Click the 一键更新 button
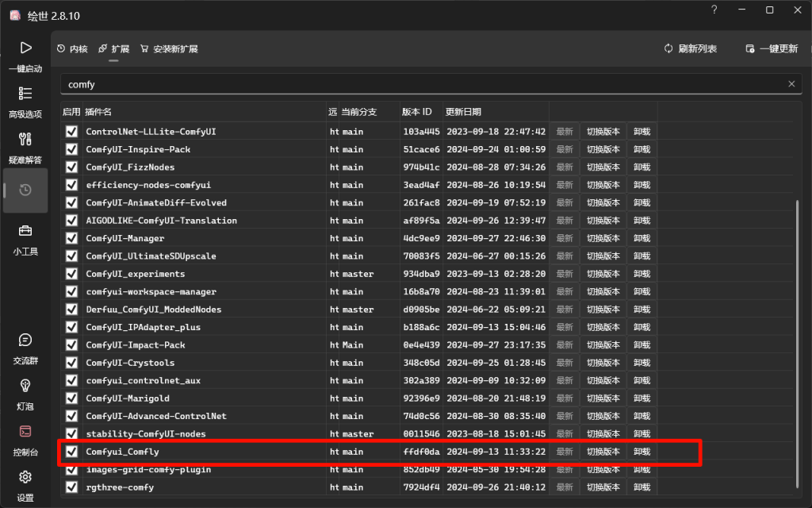Screen dimensions: 812x508 point(772,49)
